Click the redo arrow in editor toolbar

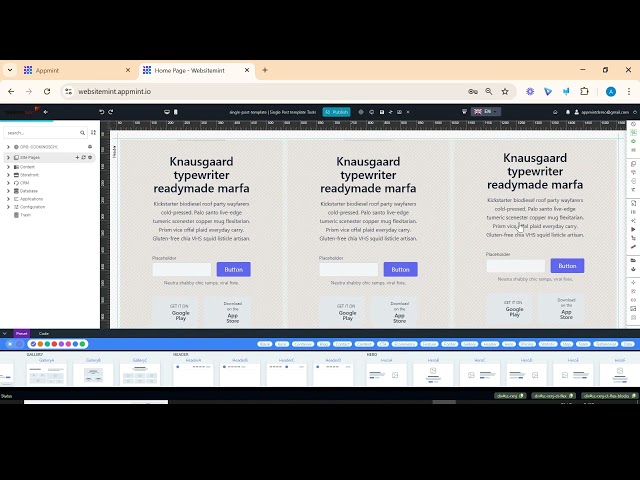111,112
